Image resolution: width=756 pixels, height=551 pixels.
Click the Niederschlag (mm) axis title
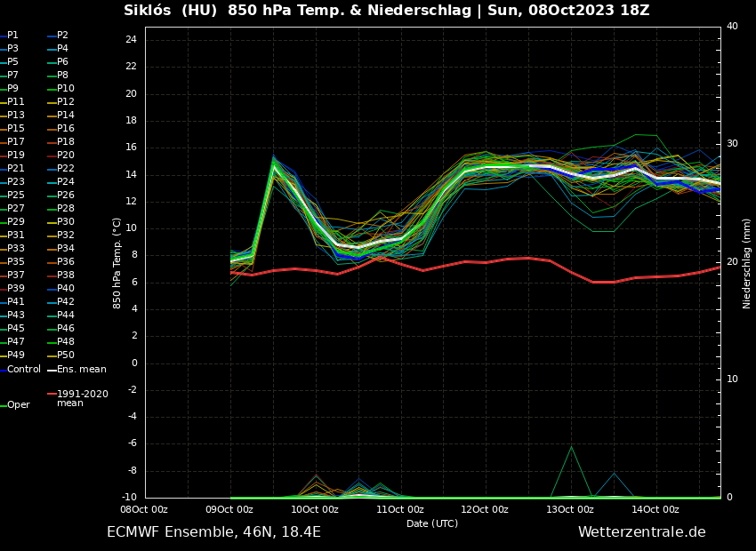click(747, 263)
